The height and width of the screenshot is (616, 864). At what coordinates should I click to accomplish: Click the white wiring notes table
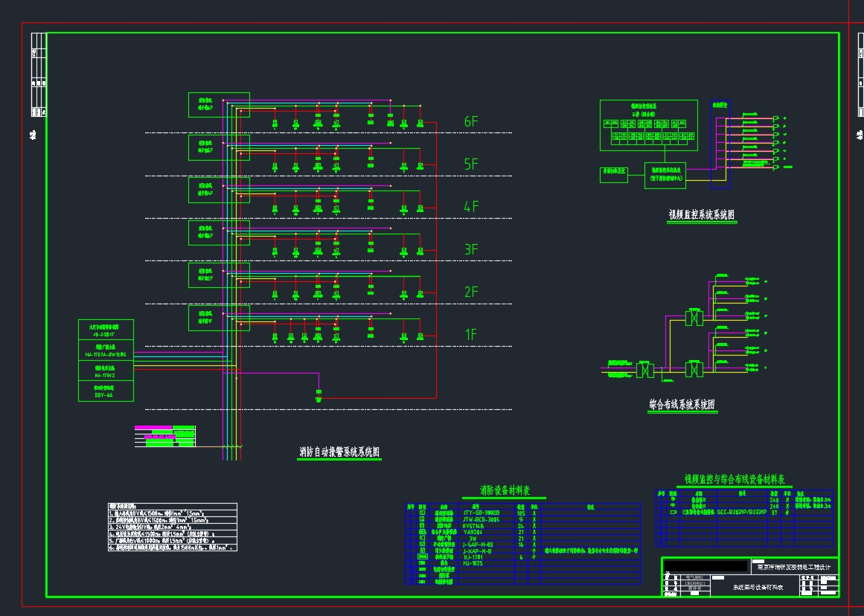173,527
